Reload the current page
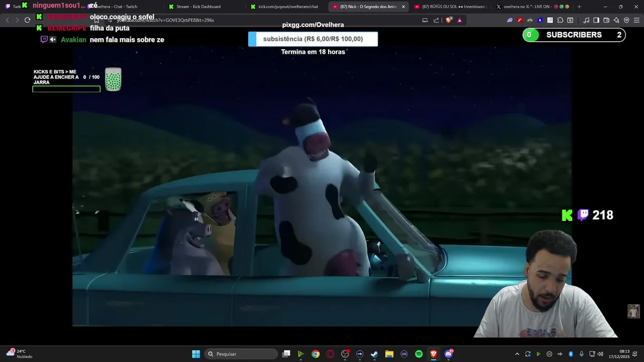Image resolution: width=644 pixels, height=362 pixels. point(27,20)
